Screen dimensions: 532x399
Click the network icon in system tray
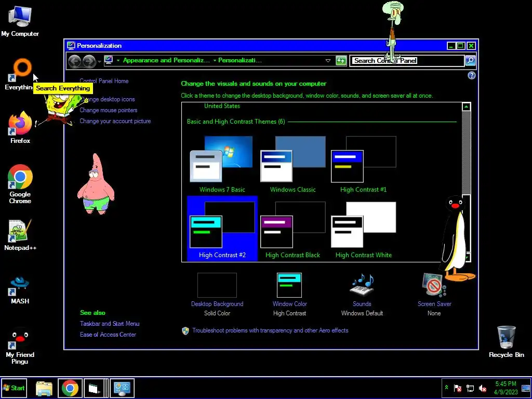click(470, 388)
